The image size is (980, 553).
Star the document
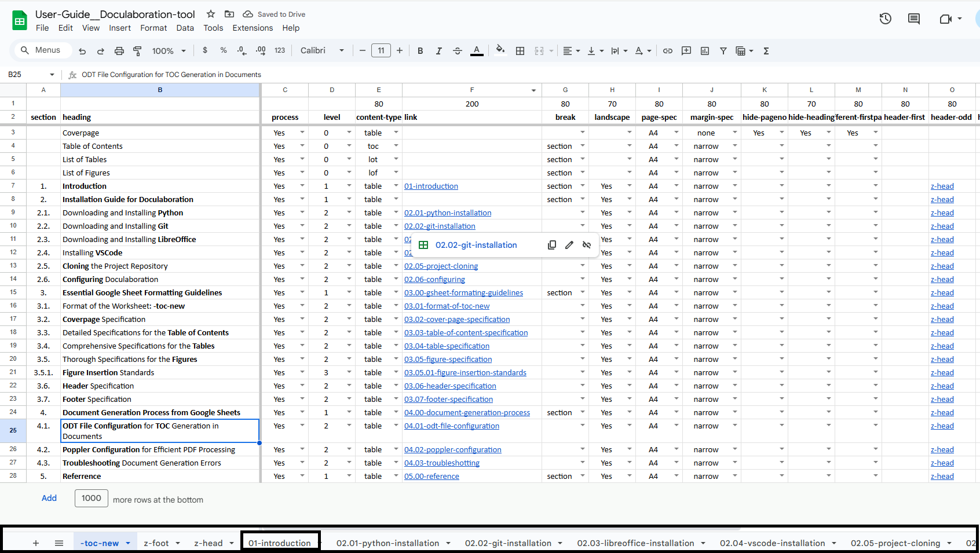tap(211, 14)
